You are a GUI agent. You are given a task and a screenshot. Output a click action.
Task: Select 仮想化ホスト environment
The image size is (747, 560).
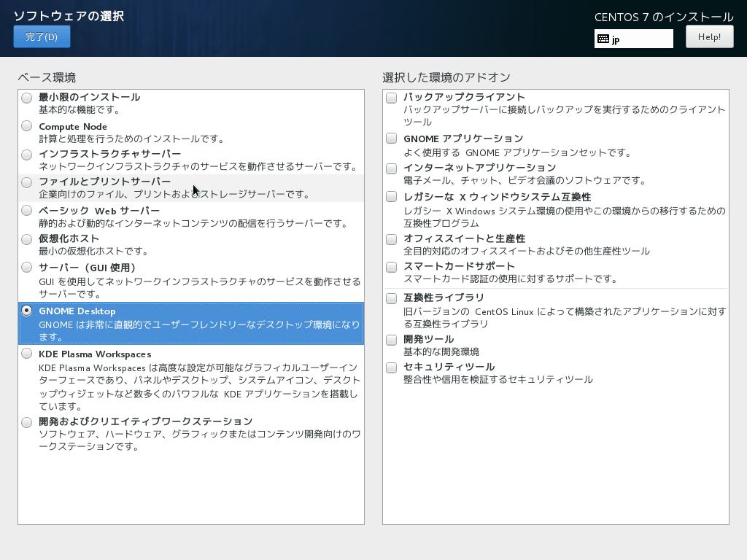click(26, 238)
